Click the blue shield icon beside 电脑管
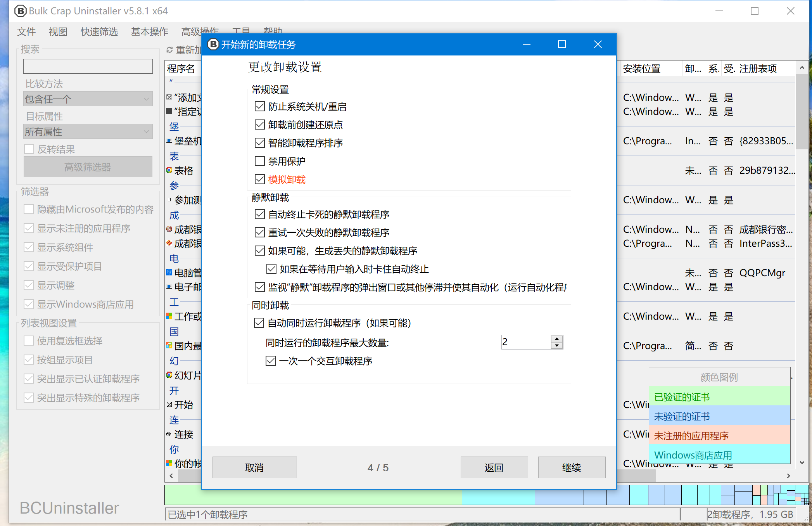 coord(169,273)
